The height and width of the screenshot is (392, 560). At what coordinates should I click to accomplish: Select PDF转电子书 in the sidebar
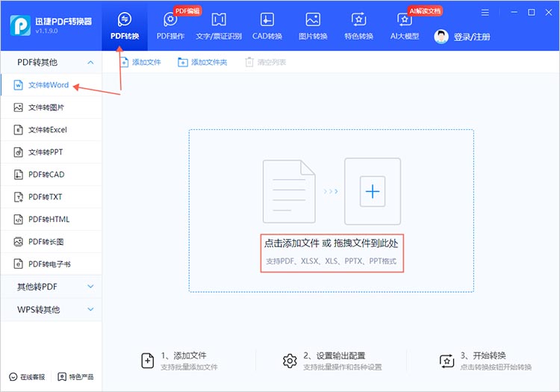click(x=51, y=264)
